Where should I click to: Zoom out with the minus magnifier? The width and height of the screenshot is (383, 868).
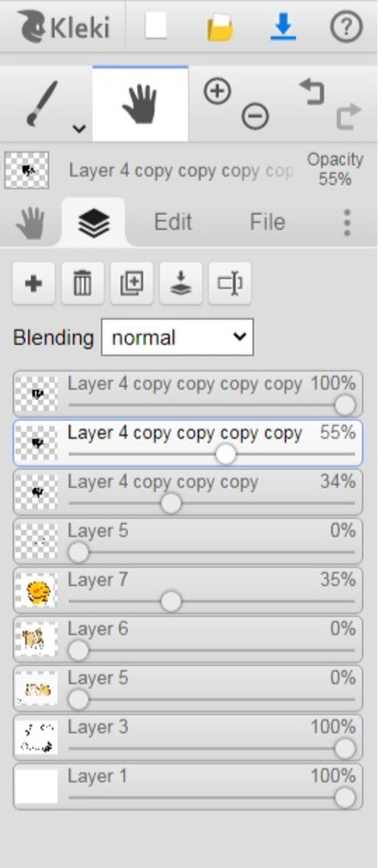(255, 116)
